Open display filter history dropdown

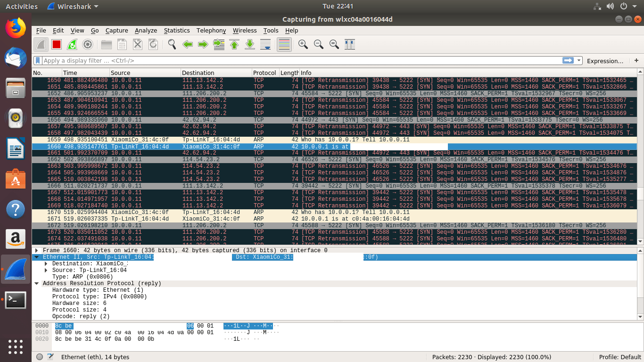point(578,61)
